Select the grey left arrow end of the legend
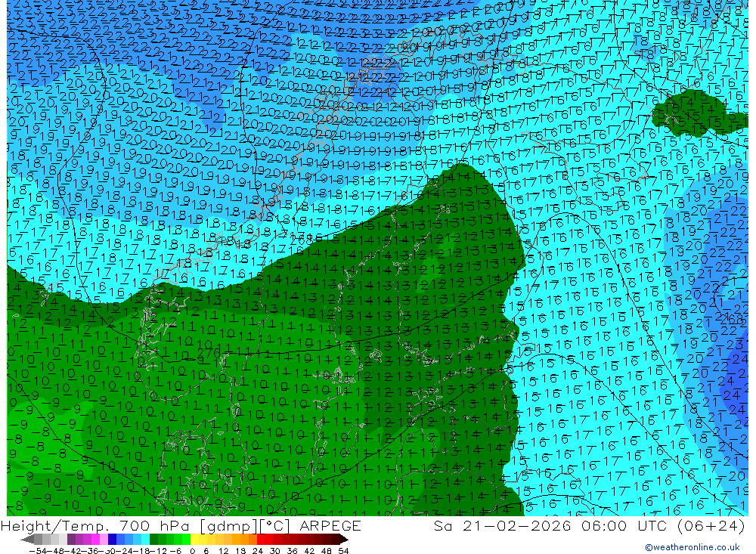 click(27, 540)
